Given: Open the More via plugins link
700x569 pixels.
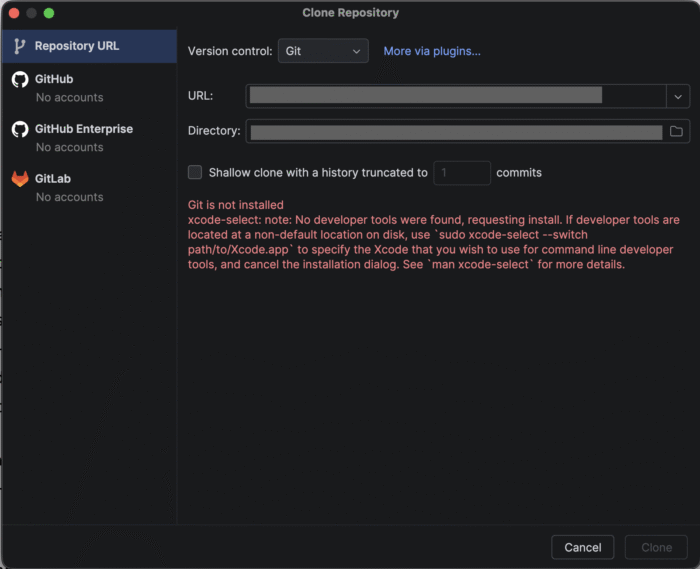Looking at the screenshot, I should click(x=432, y=51).
